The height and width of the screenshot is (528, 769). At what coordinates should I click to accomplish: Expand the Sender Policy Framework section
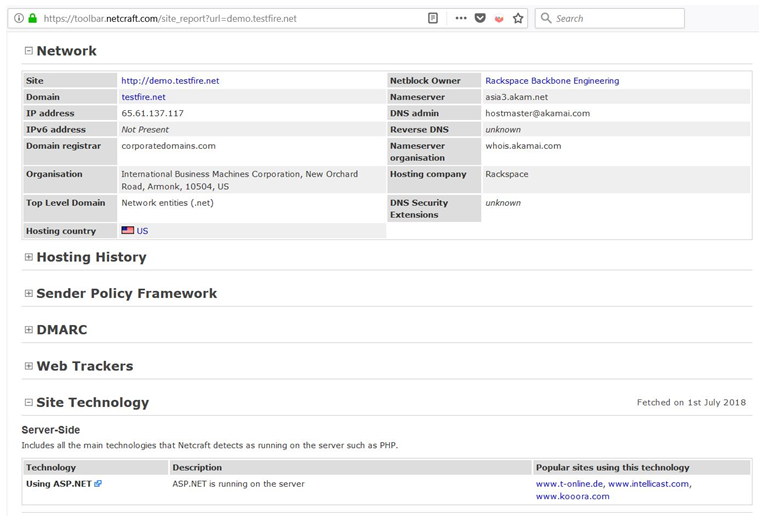click(28, 294)
